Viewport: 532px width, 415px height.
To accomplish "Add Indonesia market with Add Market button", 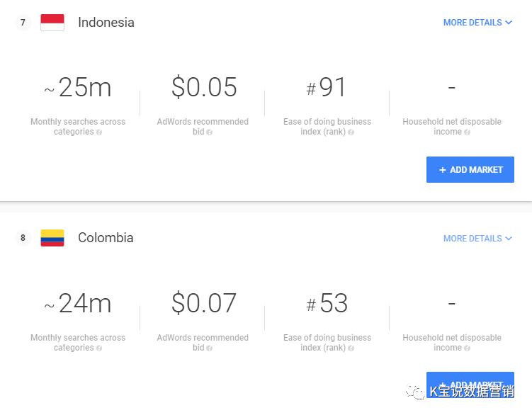I will coord(470,170).
